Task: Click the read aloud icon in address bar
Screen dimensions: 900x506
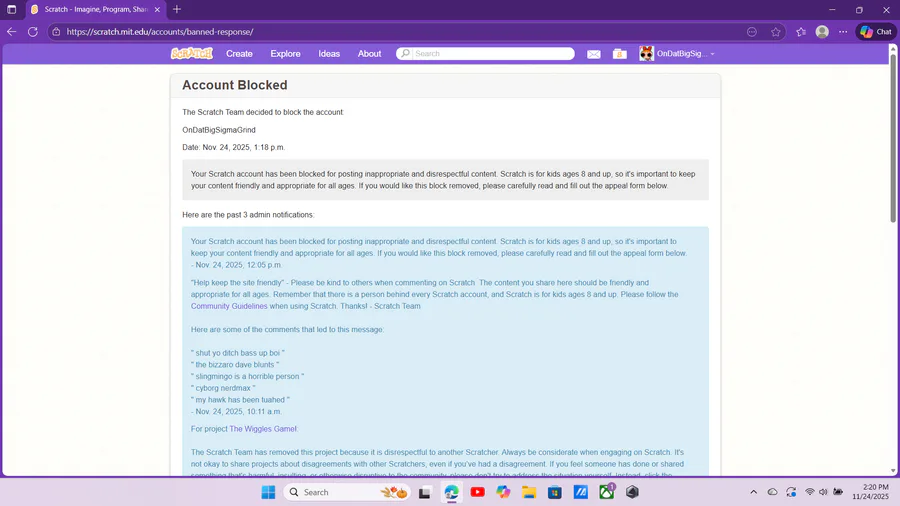Action: tap(752, 32)
